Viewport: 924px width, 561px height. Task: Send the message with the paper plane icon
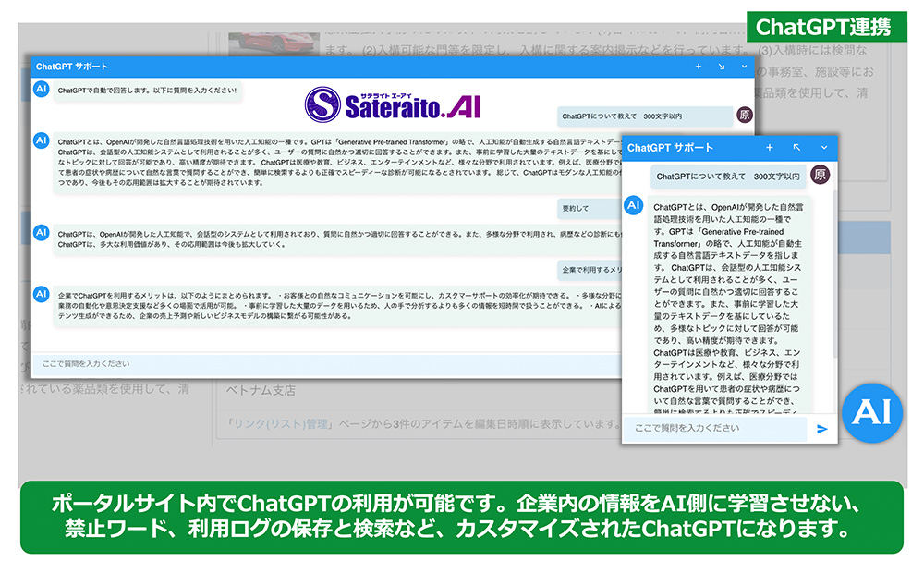point(822,429)
